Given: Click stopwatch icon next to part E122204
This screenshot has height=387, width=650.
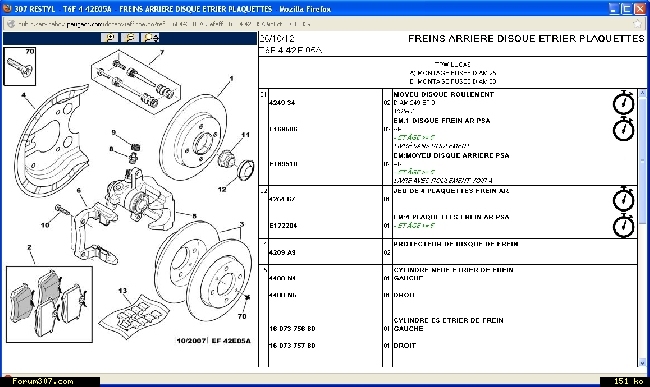Looking at the screenshot, I should pyautogui.click(x=623, y=225).
